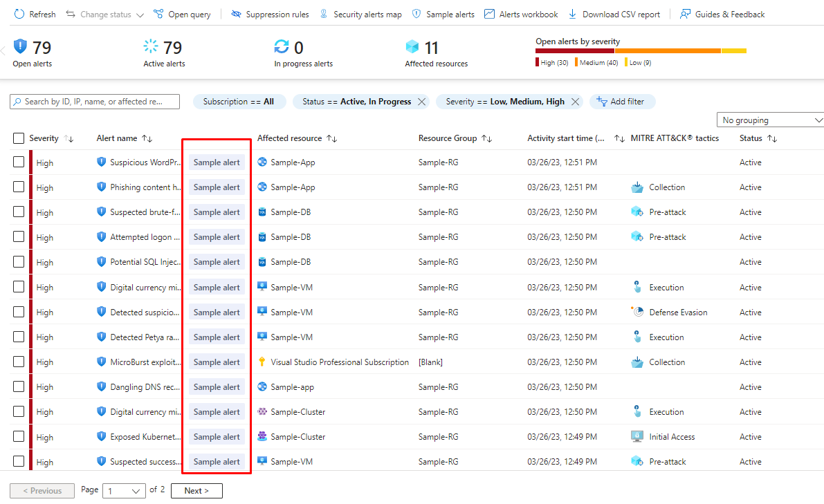824x504 pixels.
Task: Tick the checkbox for MicroBurst exploit alert
Action: (x=19, y=362)
